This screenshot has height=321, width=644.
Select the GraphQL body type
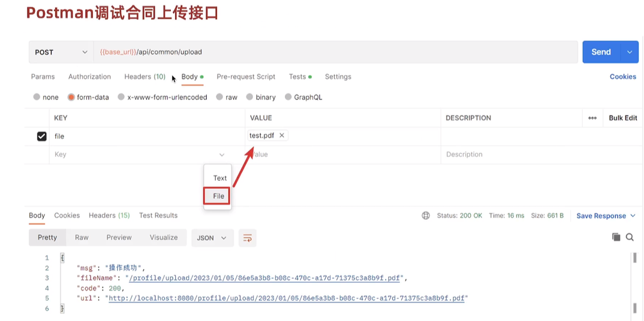pos(303,97)
